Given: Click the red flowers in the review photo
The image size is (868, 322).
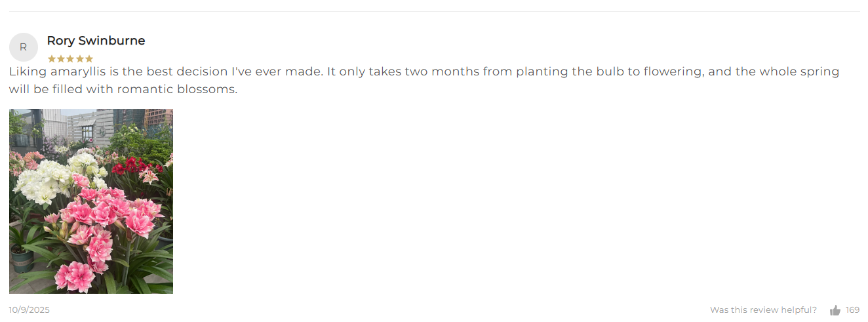Looking at the screenshot, I should coord(131,167).
